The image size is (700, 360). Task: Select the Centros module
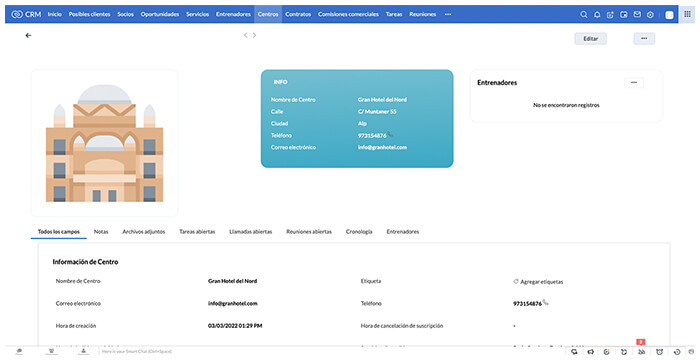tap(268, 14)
